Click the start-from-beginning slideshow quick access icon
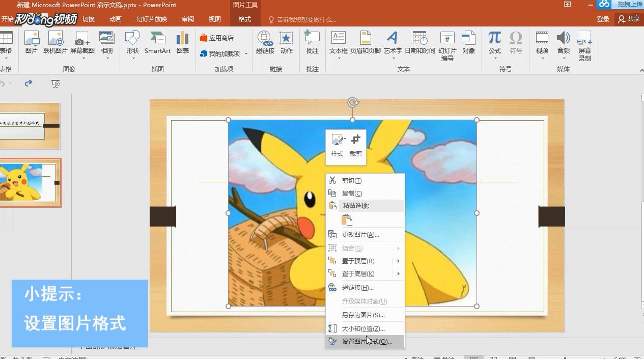 pyautogui.click(x=56, y=84)
